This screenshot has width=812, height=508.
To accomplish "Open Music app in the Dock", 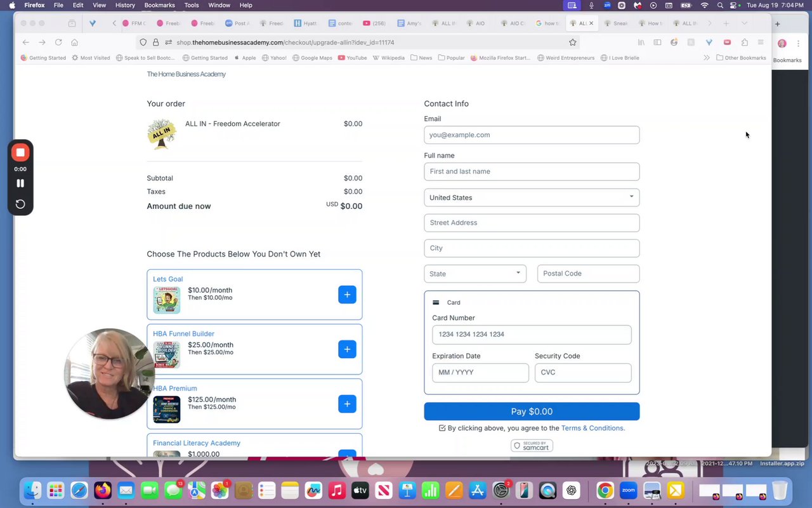I will point(337,490).
